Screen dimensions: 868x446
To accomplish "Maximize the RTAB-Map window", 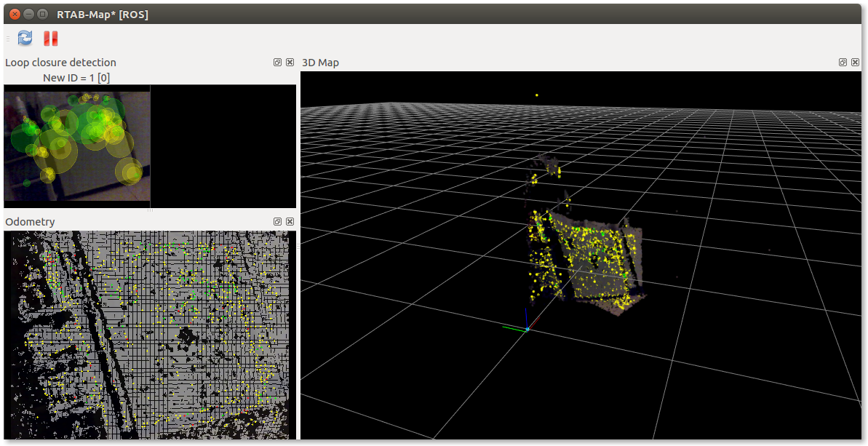I will click(x=43, y=14).
